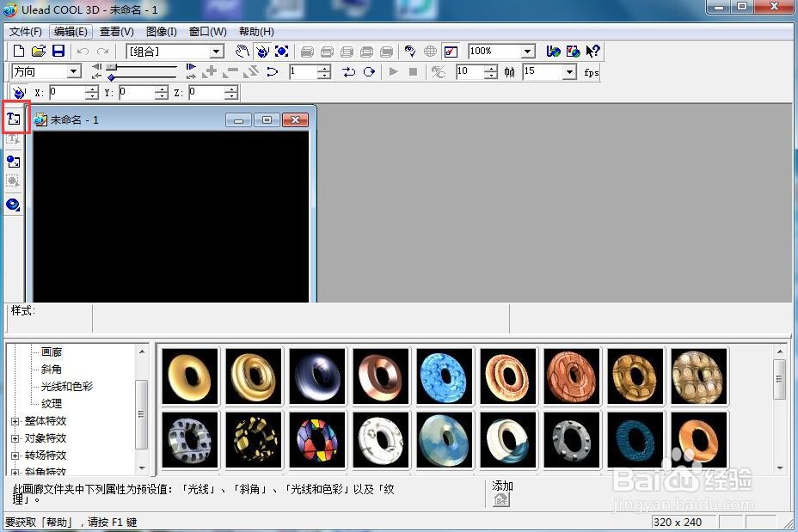Select the Rotate Object tool
Image resolution: width=798 pixels, height=532 pixels.
click(262, 51)
